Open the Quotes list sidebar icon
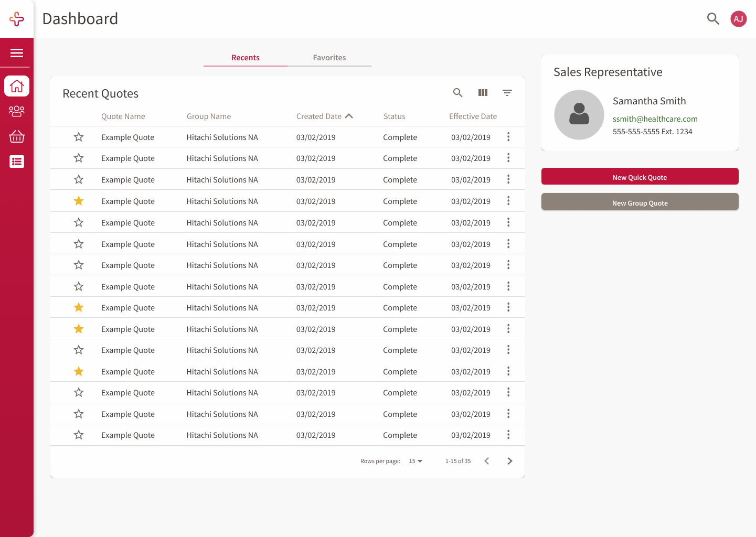 pyautogui.click(x=16, y=162)
